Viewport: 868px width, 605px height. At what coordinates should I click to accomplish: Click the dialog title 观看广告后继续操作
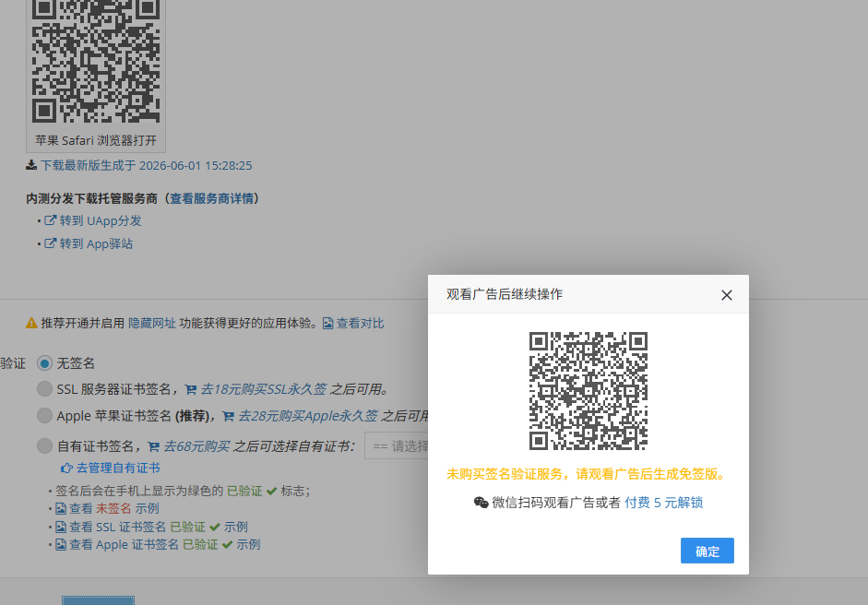tap(505, 294)
